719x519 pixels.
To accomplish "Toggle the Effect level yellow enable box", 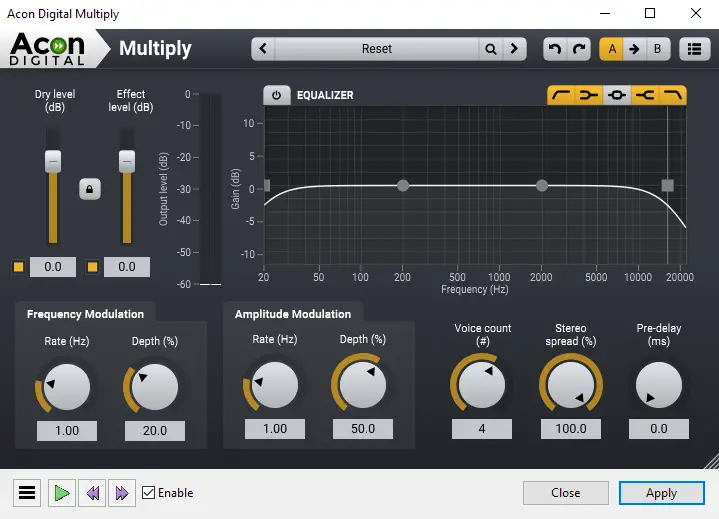I will 93,267.
